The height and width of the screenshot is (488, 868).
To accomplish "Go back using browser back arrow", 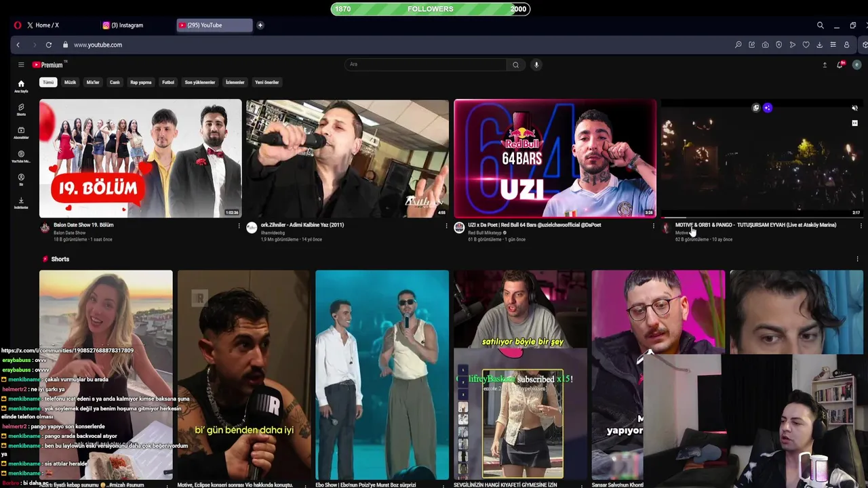I will [x=18, y=45].
